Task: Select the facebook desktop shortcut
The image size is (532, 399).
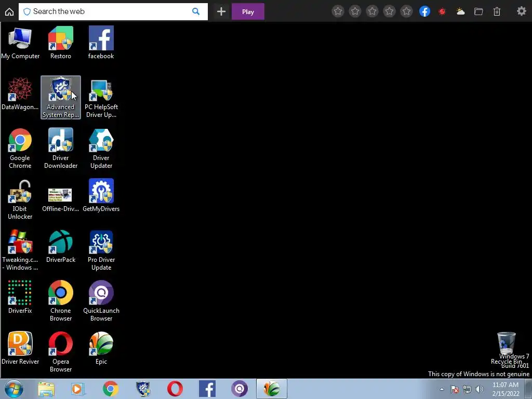Action: (101, 43)
